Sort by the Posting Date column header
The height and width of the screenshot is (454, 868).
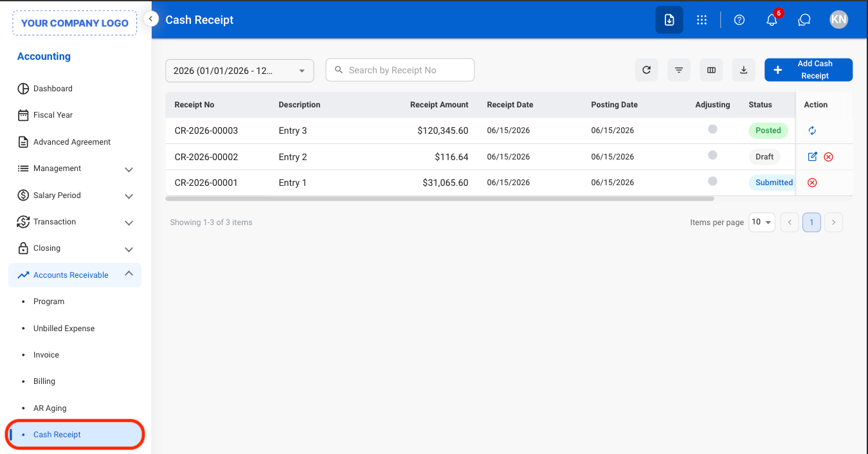pos(614,105)
